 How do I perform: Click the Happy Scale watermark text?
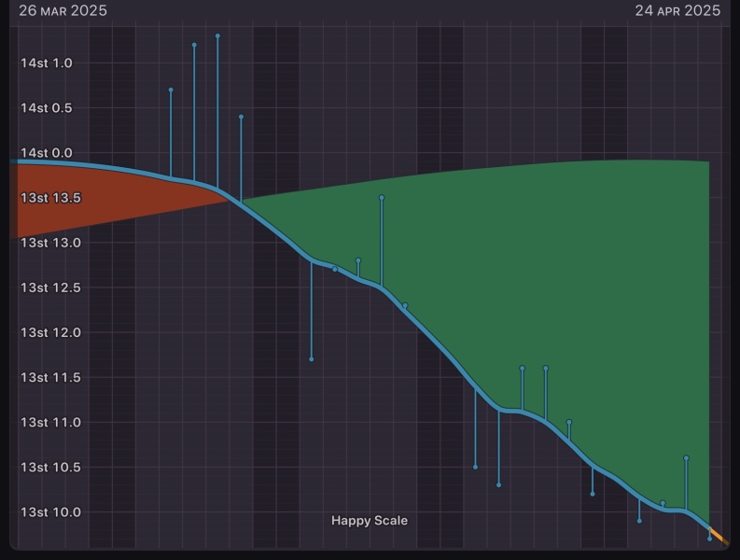coord(370,521)
